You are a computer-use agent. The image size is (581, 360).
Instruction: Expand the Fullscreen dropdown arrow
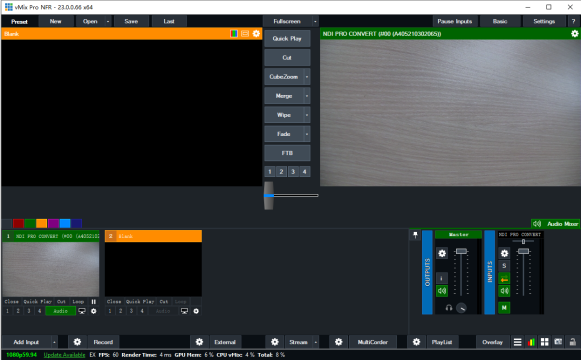click(315, 21)
